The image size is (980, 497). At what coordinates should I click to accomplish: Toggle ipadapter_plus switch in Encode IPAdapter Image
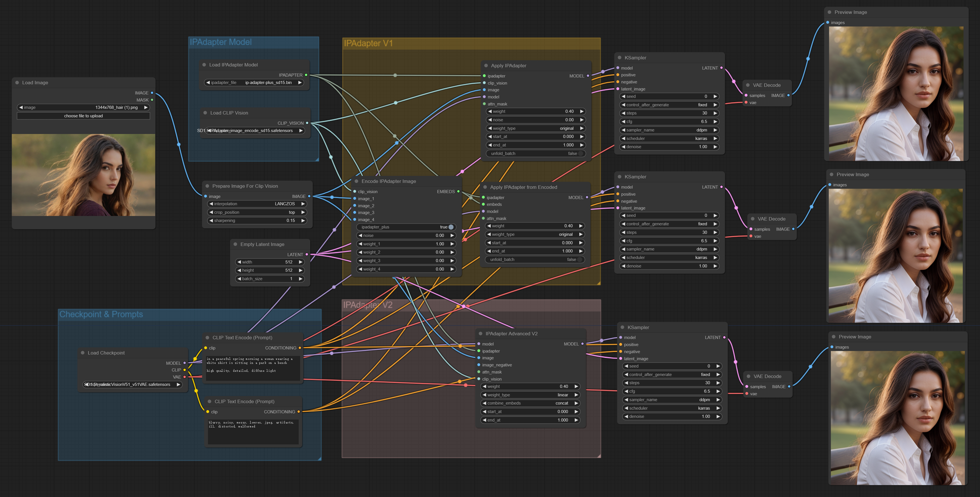451,227
